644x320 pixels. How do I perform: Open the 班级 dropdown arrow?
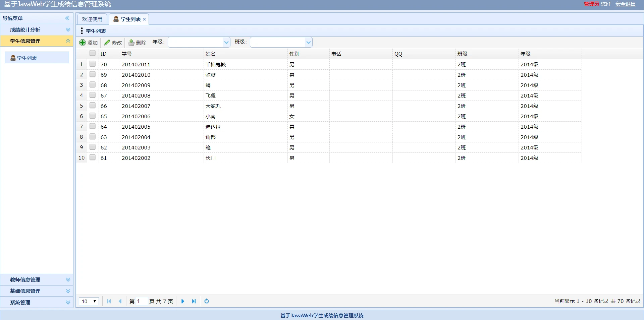(x=309, y=42)
